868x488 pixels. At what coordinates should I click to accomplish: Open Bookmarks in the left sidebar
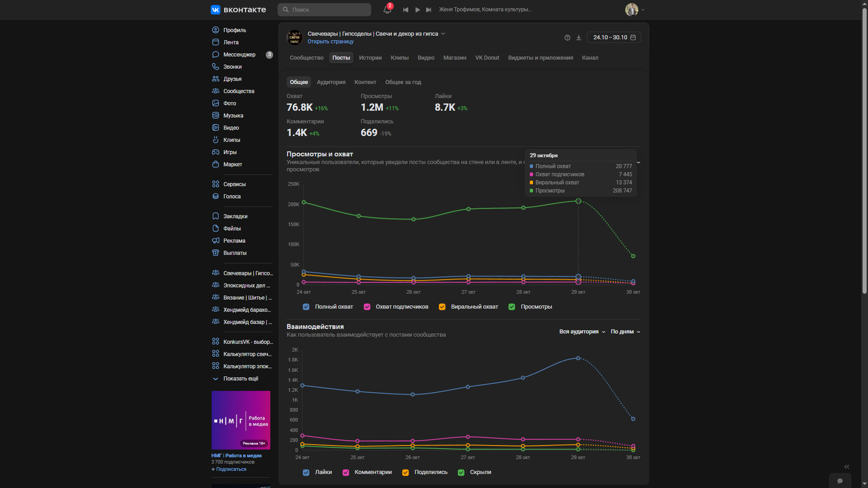[x=235, y=216]
